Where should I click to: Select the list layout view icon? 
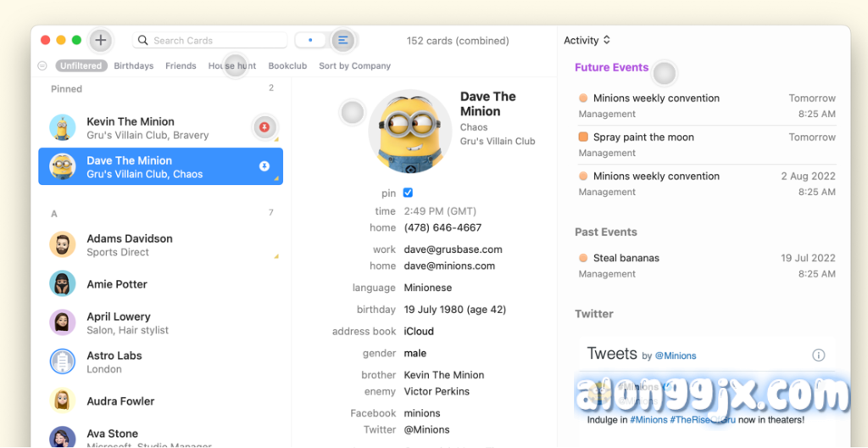(x=342, y=40)
